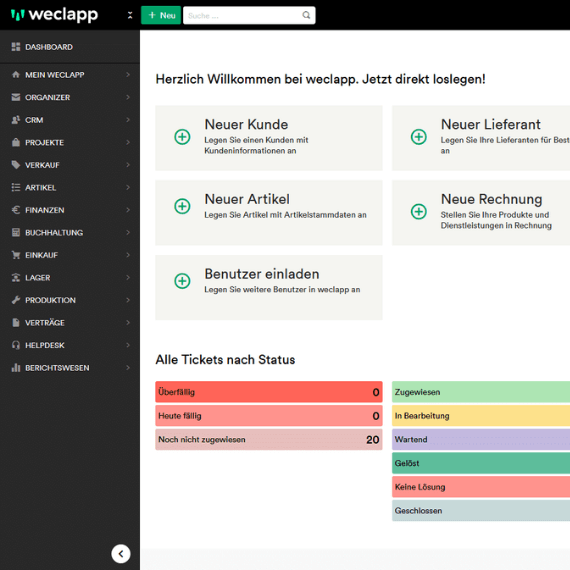Click the Noch nicht zugewiesen status bar
The width and height of the screenshot is (570, 570).
[x=269, y=439]
